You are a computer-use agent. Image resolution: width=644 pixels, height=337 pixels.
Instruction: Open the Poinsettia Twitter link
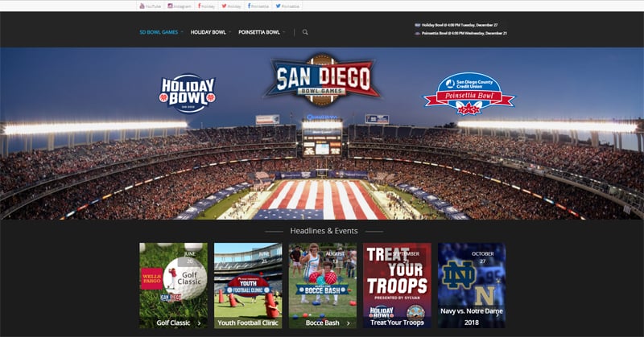tap(287, 6)
